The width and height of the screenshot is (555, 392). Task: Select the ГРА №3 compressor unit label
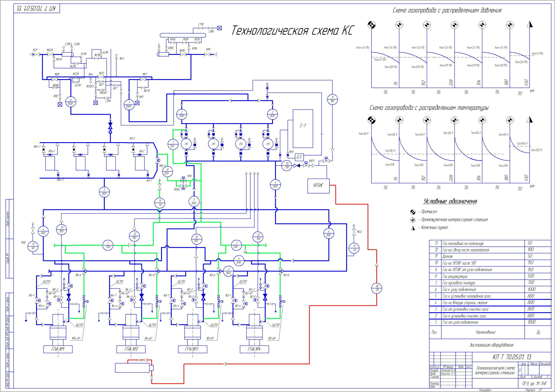[x=193, y=349]
